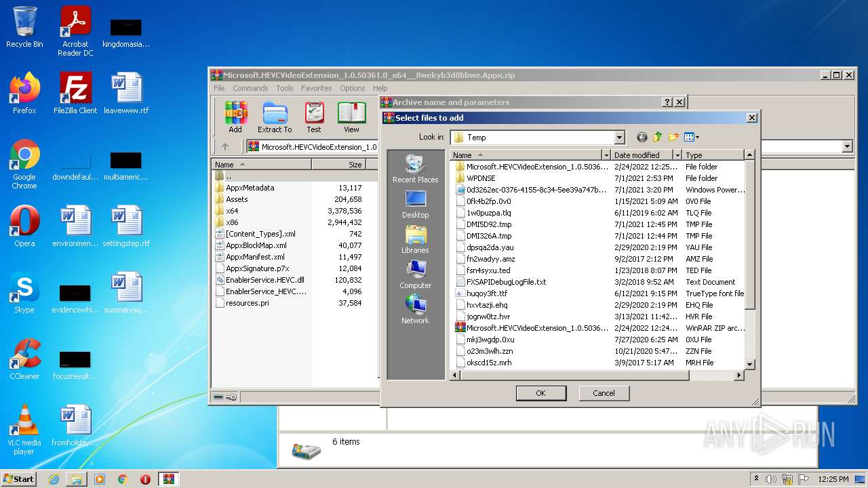Select huqoy3ft.ttf font file
The height and width of the screenshot is (488, 868).
(x=487, y=293)
